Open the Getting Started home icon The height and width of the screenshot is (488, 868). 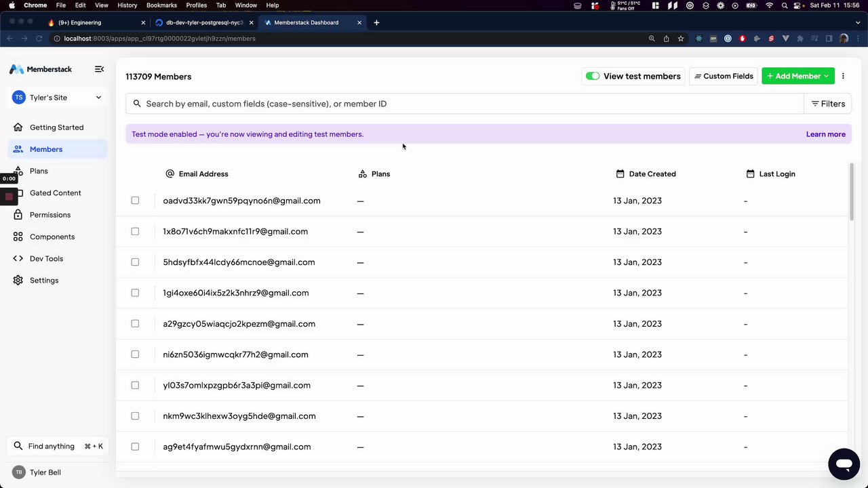[18, 127]
